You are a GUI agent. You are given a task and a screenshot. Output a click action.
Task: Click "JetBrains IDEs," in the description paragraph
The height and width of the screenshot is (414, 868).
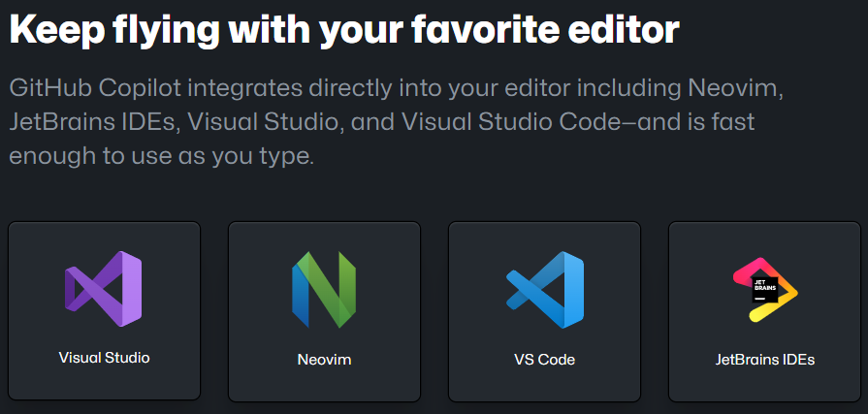point(96,122)
